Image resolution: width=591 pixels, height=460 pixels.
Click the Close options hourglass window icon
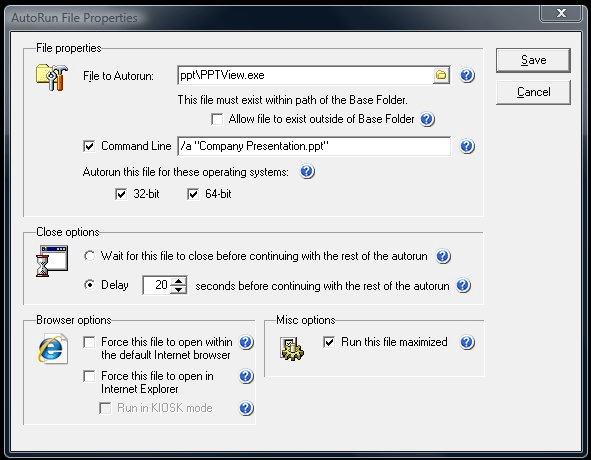[52, 261]
